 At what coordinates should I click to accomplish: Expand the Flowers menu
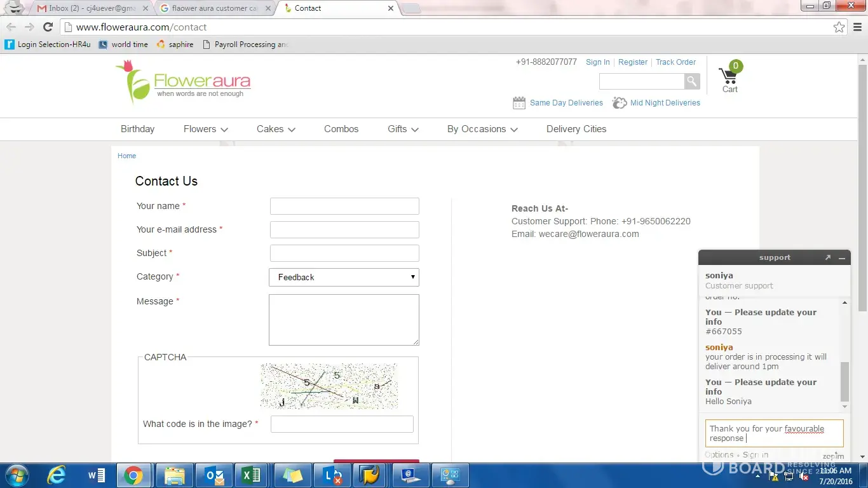(205, 129)
